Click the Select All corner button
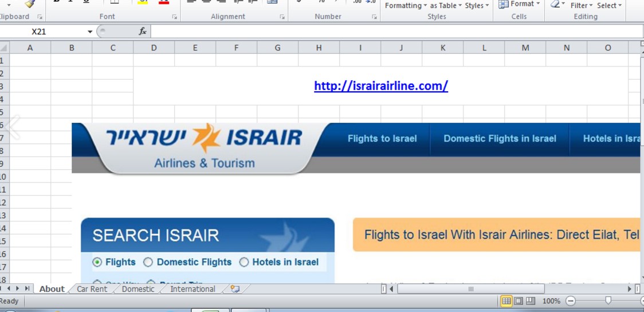Screen dimensions: 644x312 (x=4, y=48)
